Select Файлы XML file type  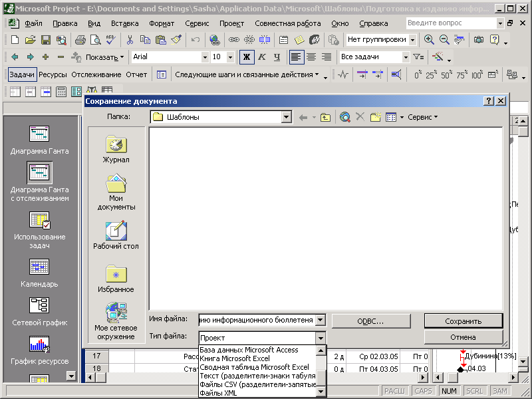coord(218,393)
